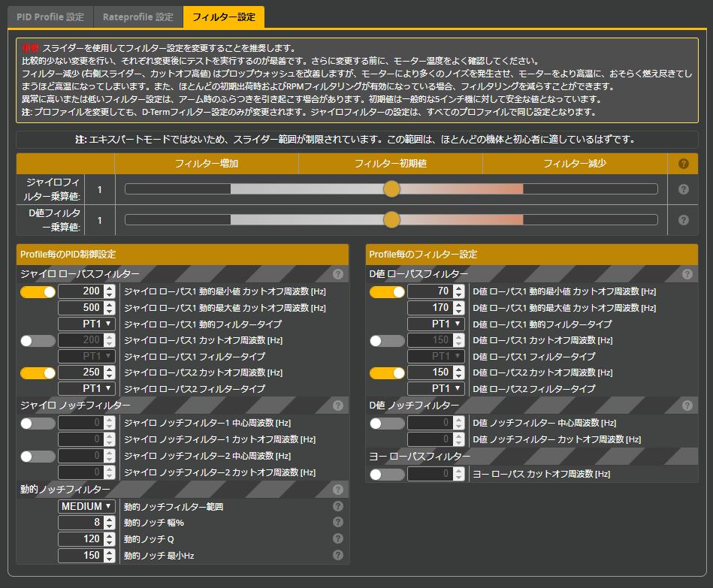Click stepper arrows of ジャイロ ローパス1 動的最大値

click(x=110, y=308)
